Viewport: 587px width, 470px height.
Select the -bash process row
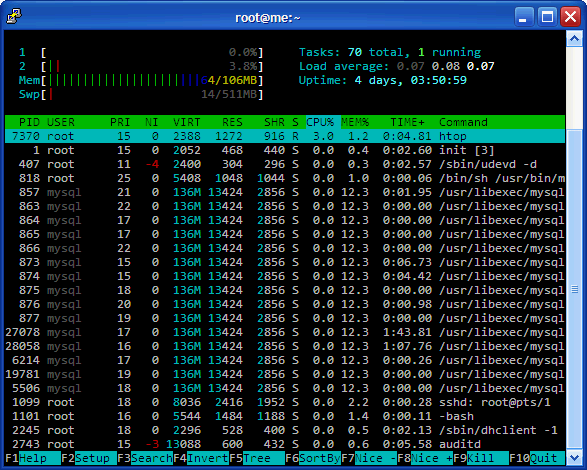click(285, 416)
